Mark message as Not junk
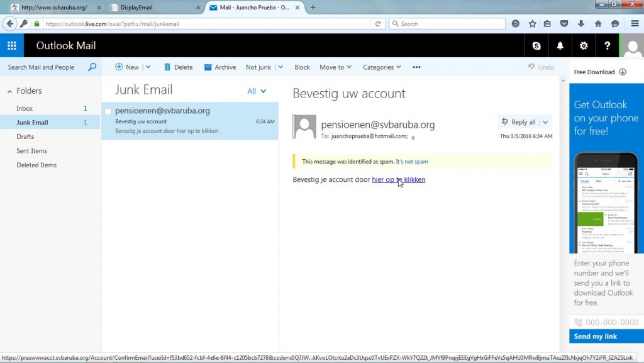 (258, 67)
